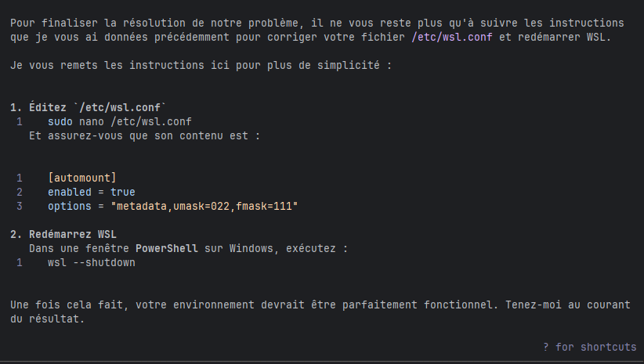This screenshot has width=644, height=364.
Task: Click the line number beside "wsl --shutdown"
Action: [x=19, y=262]
